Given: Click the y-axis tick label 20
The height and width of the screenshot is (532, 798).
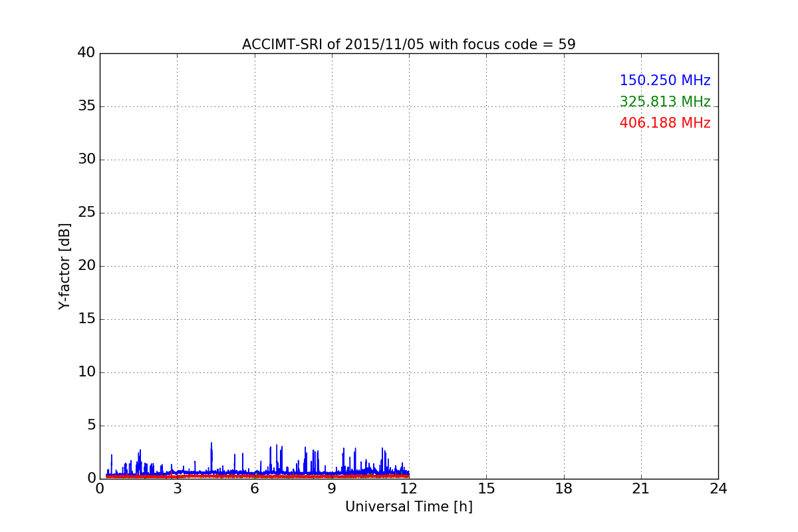Looking at the screenshot, I should click(x=86, y=265).
